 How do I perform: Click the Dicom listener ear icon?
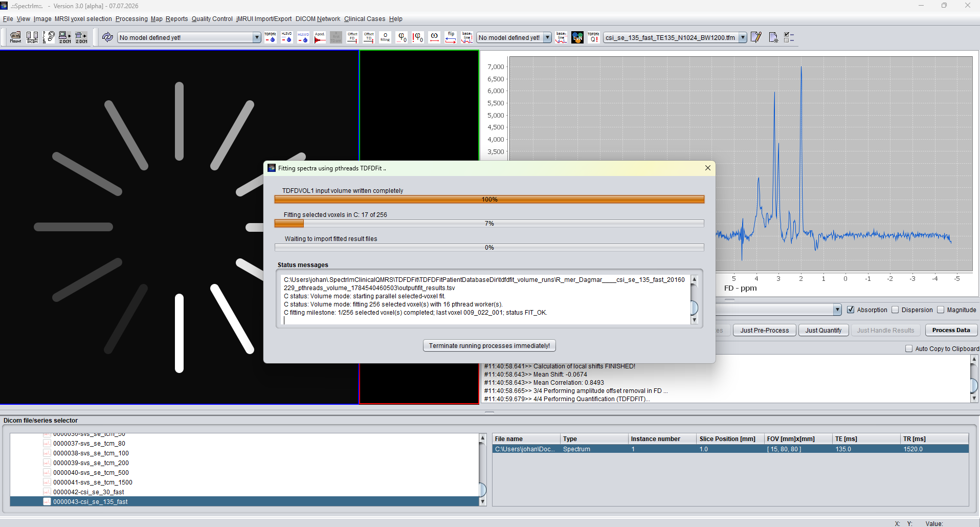(x=49, y=37)
